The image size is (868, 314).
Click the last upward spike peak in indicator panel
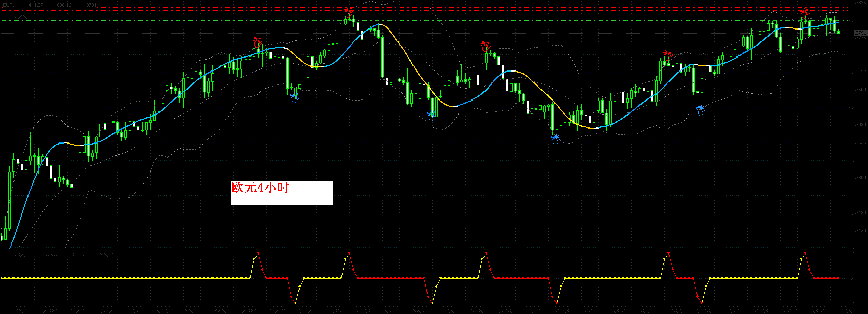pos(805,252)
